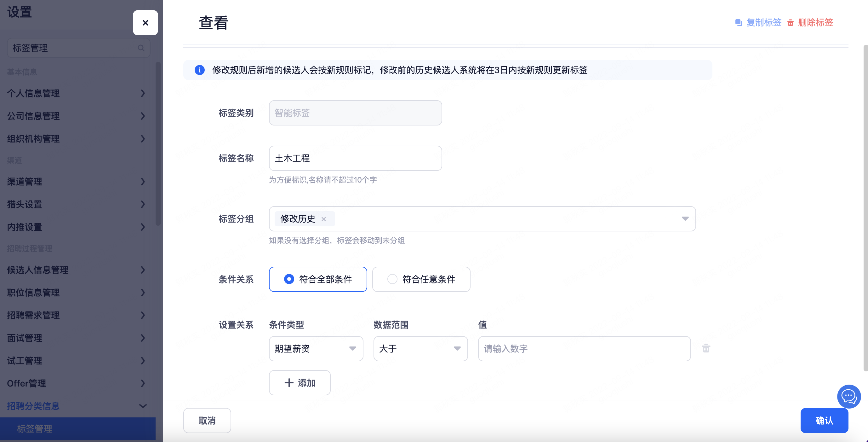Open Offer管理 menu item

pyautogui.click(x=77, y=383)
